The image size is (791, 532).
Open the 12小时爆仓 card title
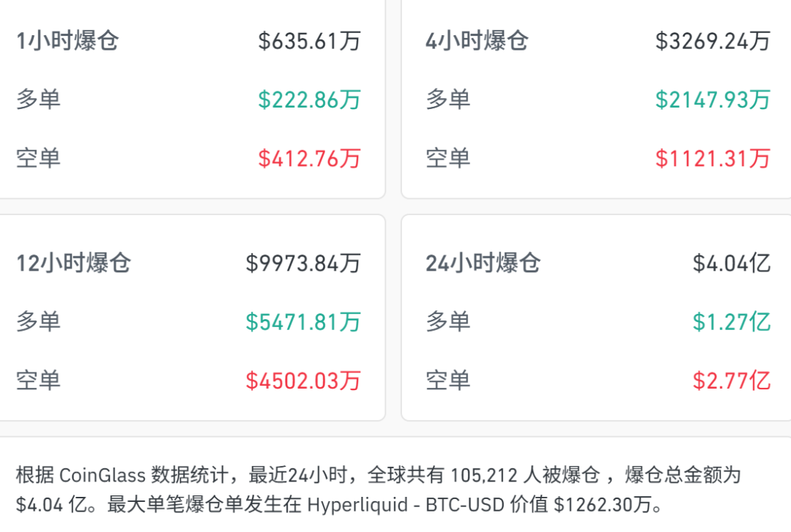tap(73, 263)
